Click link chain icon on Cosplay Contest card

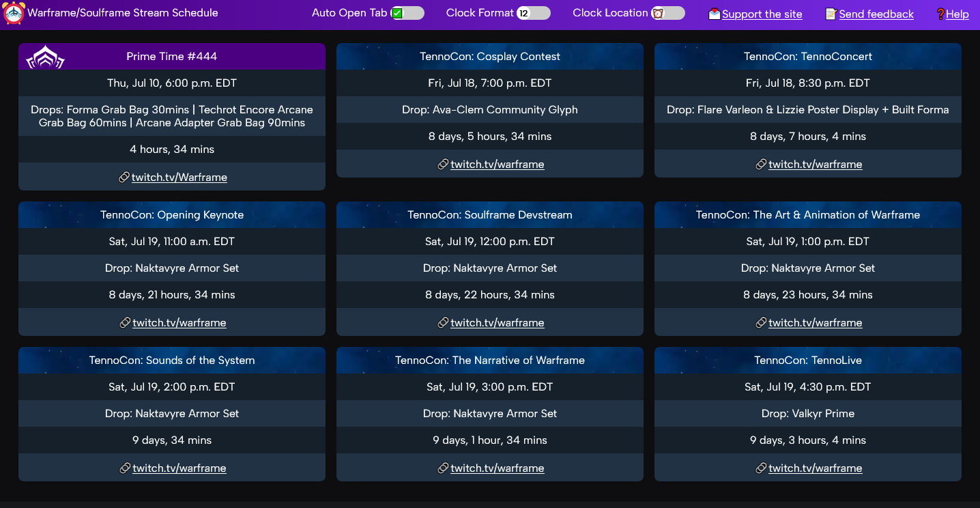point(443,164)
